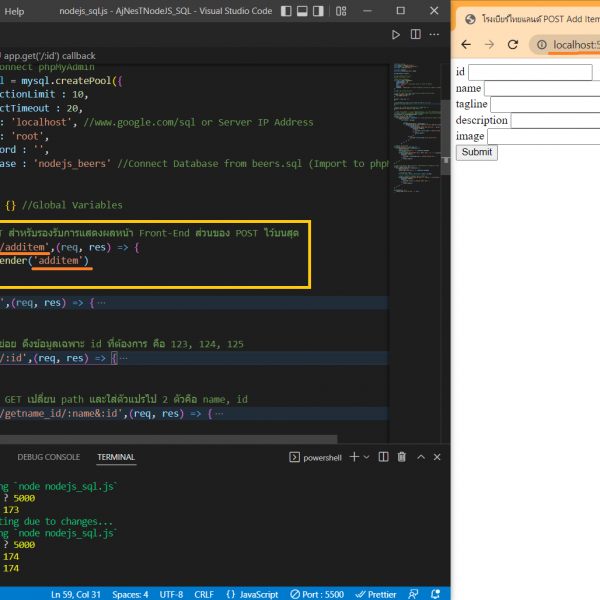The image size is (600, 600).
Task: Open the editor More Actions ellipsis
Action: point(435,35)
